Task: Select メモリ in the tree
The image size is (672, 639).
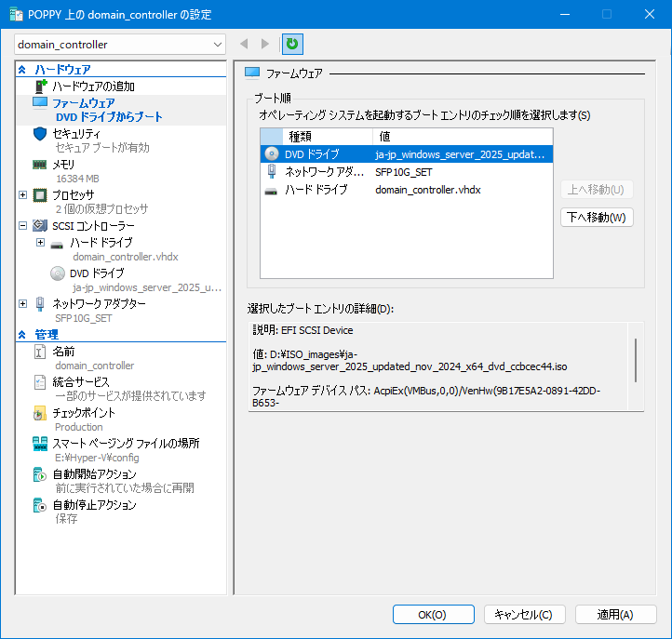Action: [63, 165]
